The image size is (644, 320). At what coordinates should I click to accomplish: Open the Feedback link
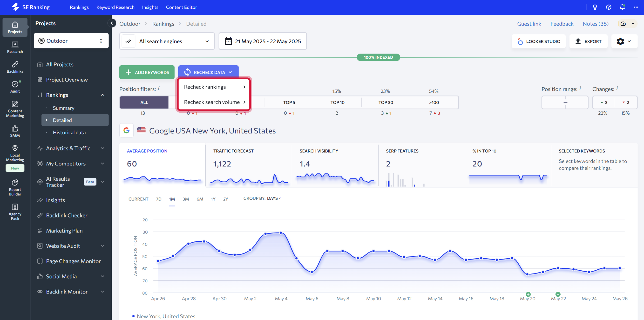tap(562, 24)
